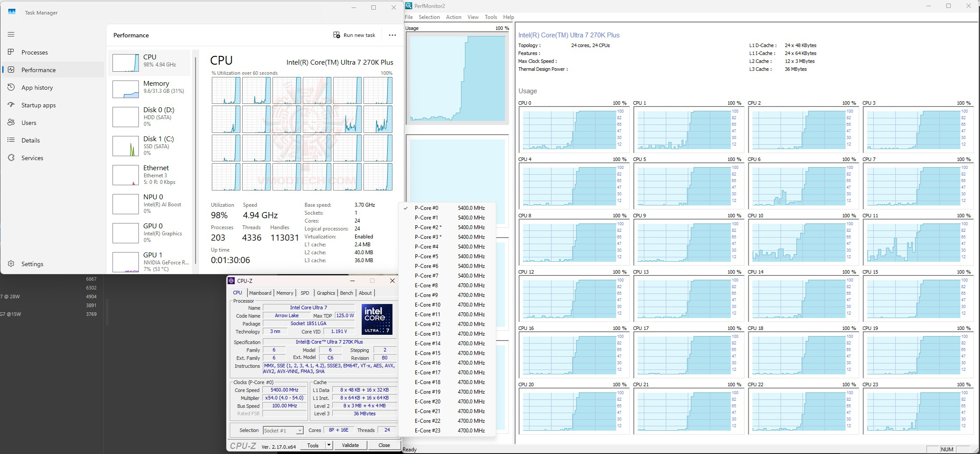
Task: Select P-Core #2 * in the core list
Action: click(x=447, y=227)
